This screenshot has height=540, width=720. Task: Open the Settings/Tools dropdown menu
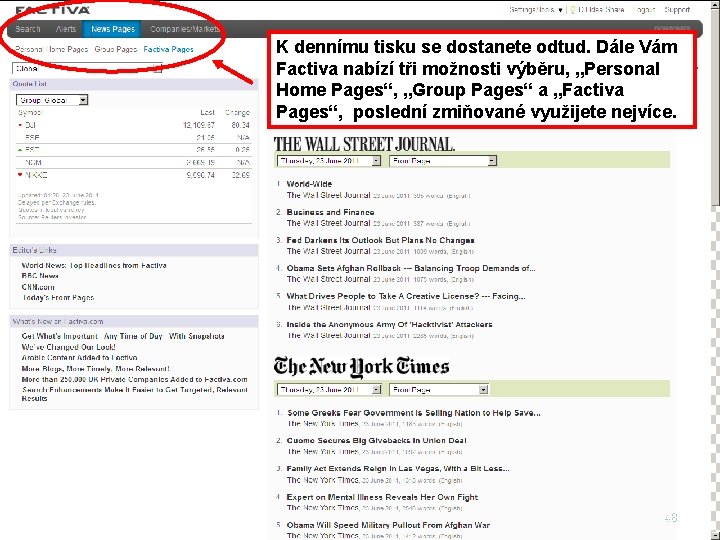[x=535, y=10]
